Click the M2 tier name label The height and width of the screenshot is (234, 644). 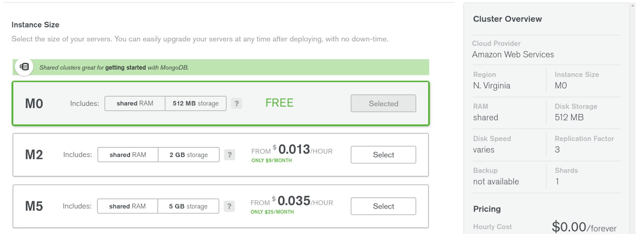coord(34,155)
